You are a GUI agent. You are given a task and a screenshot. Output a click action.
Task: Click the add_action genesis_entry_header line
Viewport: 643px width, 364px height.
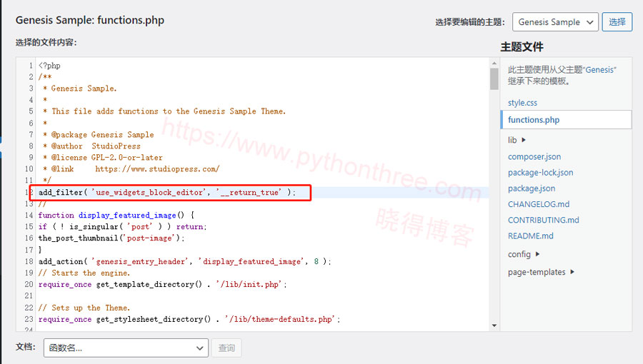[184, 262]
